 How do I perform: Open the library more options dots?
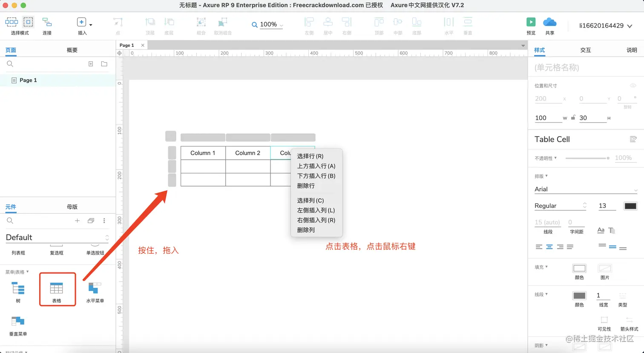104,221
